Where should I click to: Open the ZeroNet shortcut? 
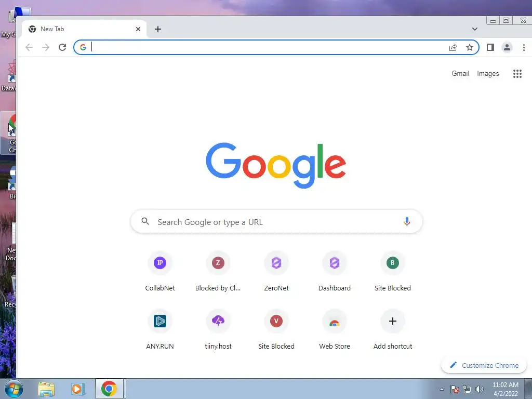click(x=276, y=271)
